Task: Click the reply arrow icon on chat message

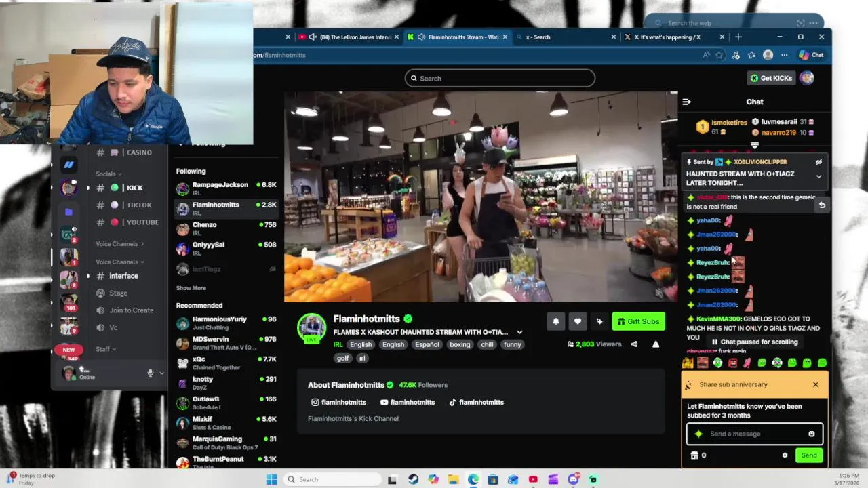Action: 822,205
